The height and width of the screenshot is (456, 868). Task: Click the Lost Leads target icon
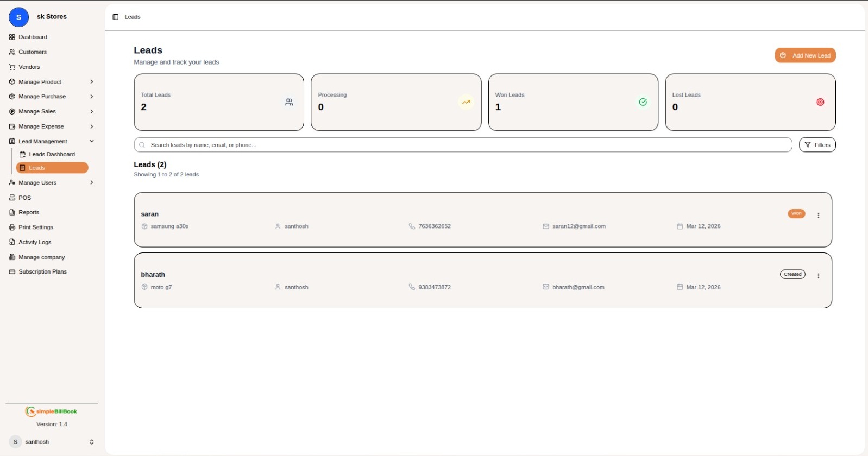(x=820, y=102)
